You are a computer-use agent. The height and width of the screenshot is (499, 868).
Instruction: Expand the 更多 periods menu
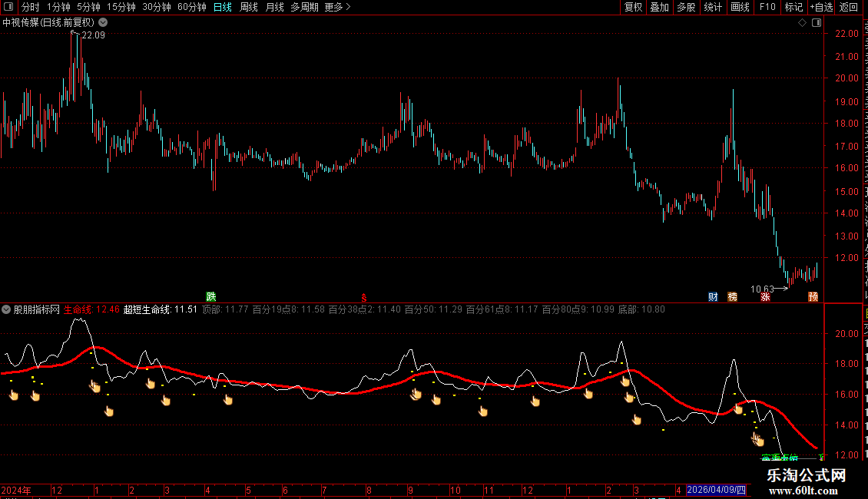pos(337,7)
